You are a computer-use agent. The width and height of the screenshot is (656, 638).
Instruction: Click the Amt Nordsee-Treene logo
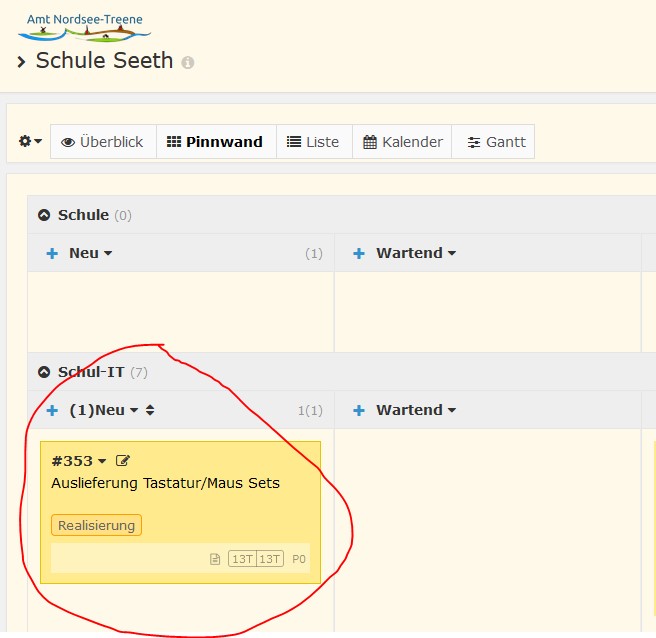tap(83, 27)
